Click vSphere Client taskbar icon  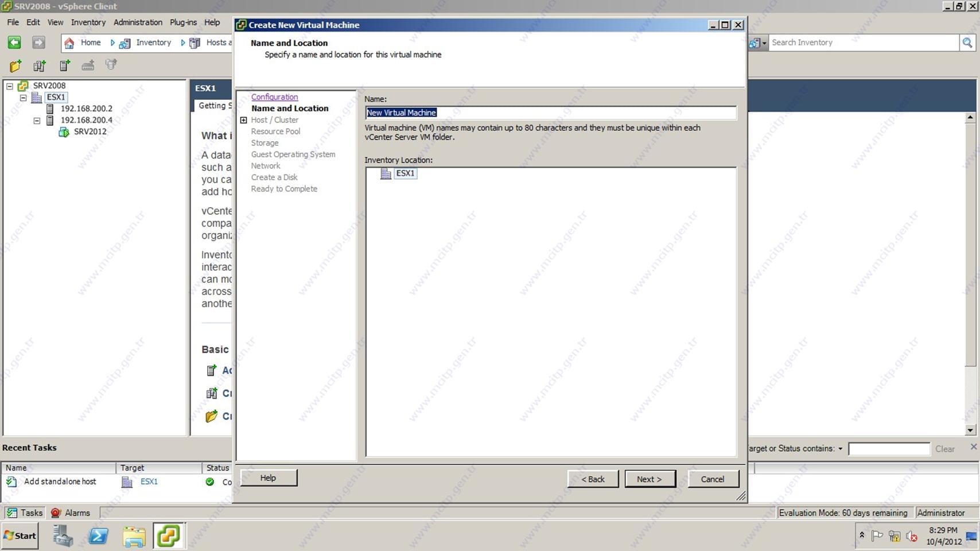click(169, 536)
